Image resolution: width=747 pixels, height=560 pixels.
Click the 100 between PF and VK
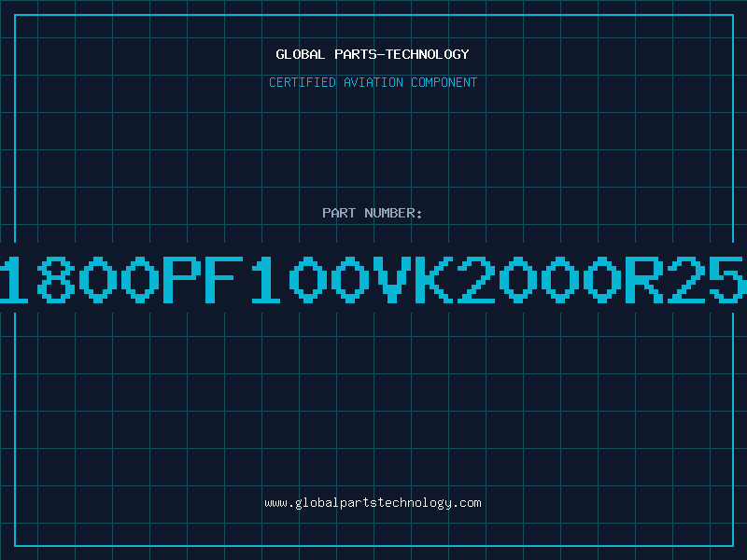(310, 279)
